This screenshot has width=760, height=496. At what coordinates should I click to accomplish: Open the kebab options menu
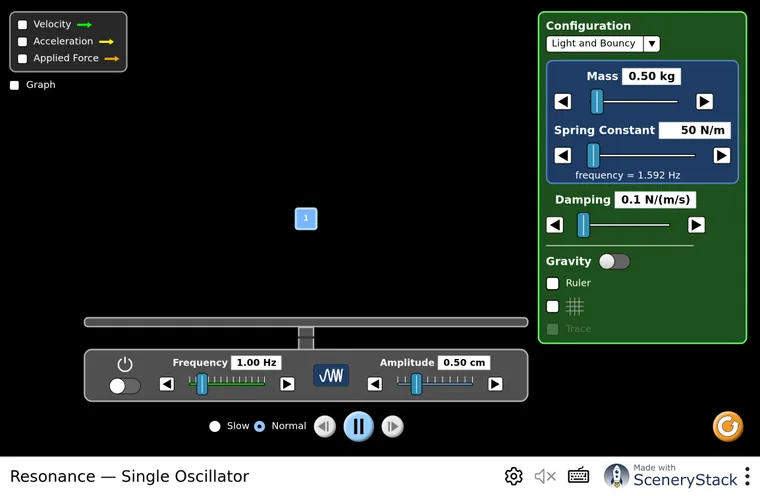click(x=747, y=477)
